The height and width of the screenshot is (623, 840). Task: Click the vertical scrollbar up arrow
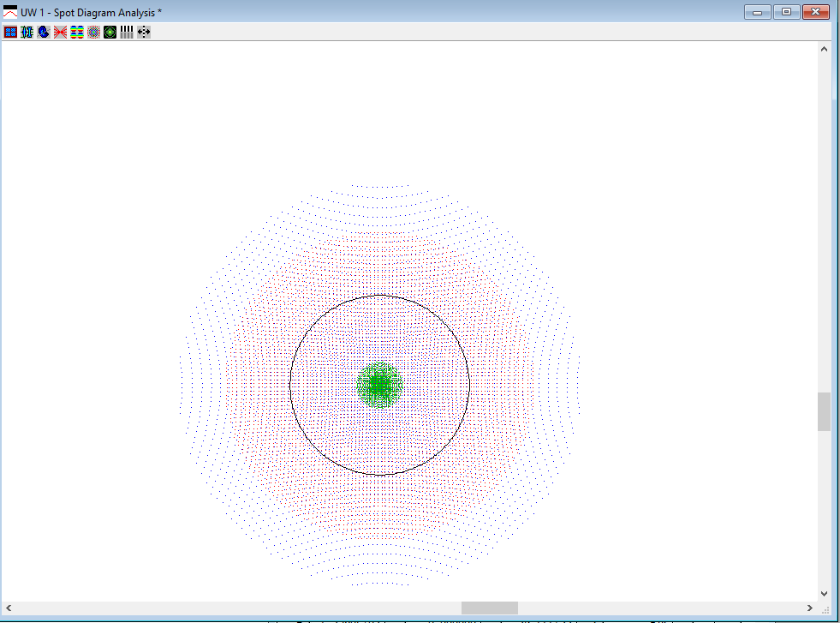point(824,49)
